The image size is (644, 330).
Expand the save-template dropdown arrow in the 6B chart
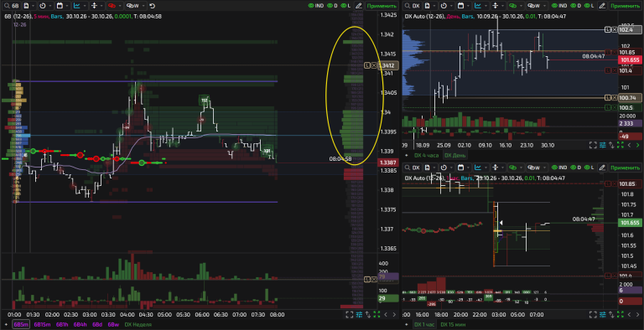click(34, 6)
